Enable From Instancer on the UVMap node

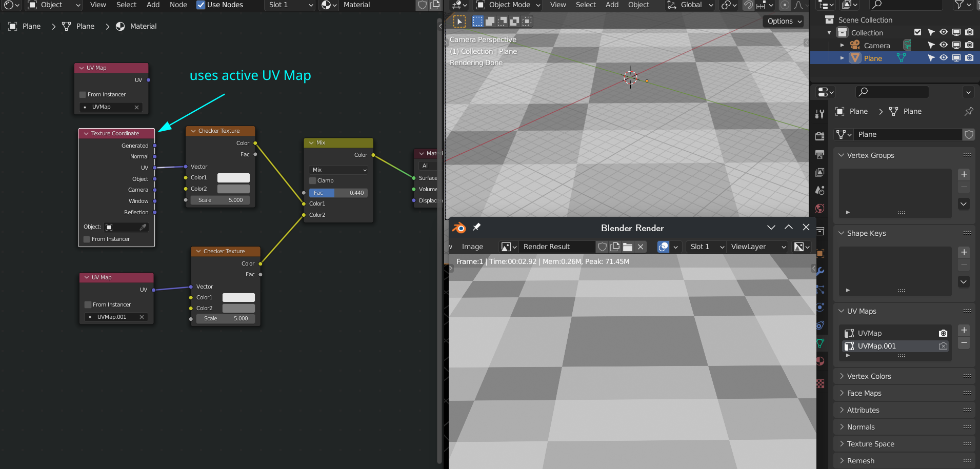tap(83, 94)
